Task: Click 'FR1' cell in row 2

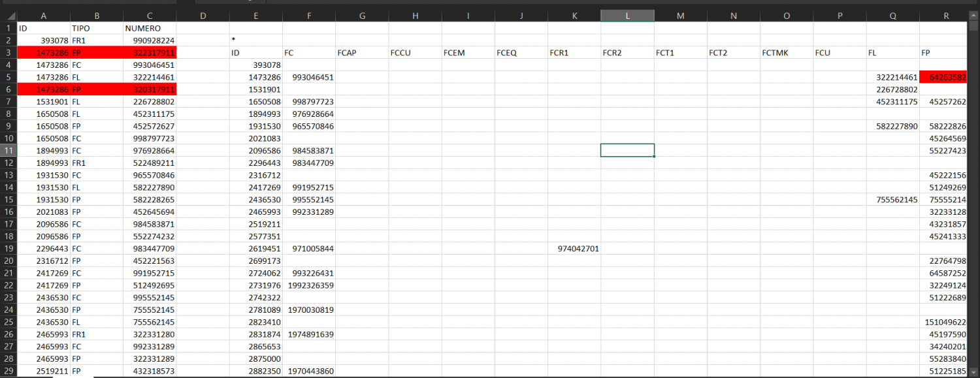Action: (97, 40)
